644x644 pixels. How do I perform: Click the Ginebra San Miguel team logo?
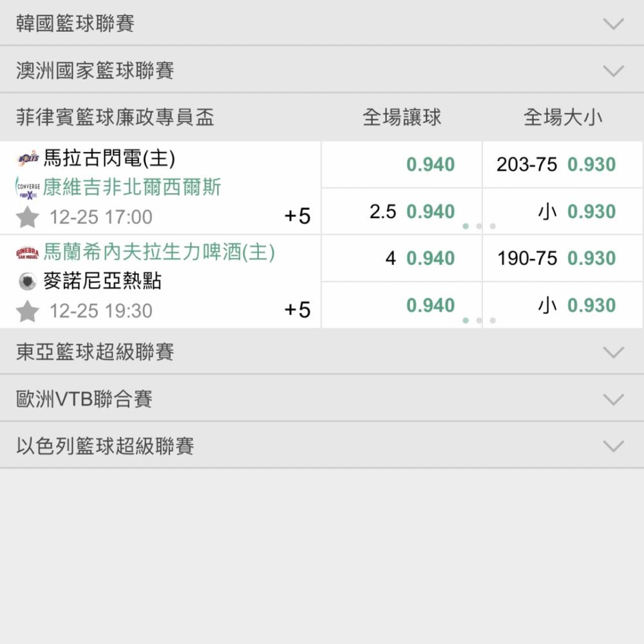[28, 252]
